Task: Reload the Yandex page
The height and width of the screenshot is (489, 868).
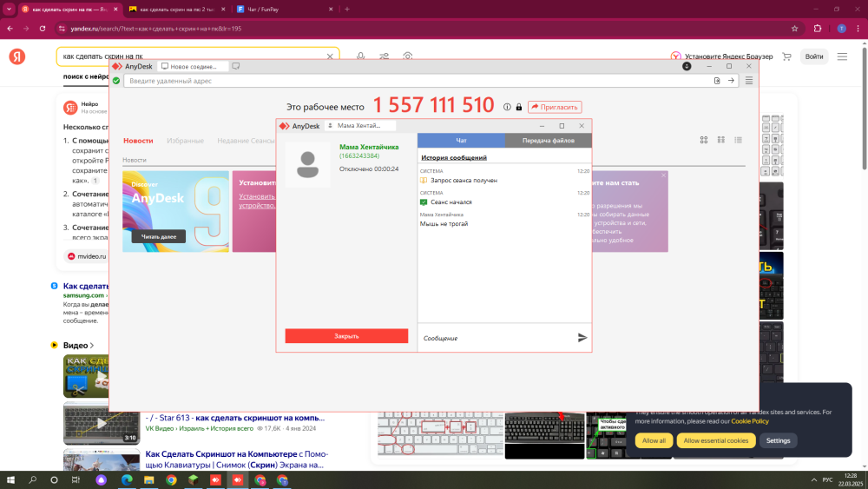Action: pos(43,29)
